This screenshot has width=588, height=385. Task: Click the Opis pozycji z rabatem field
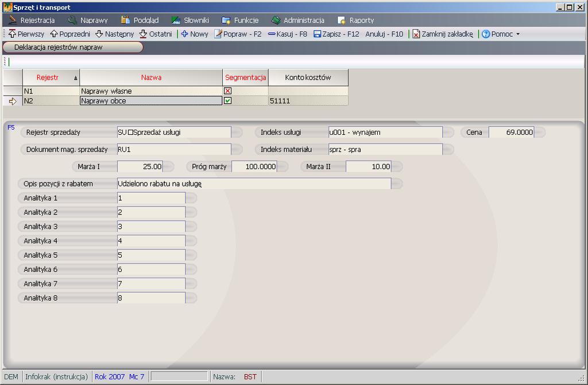tap(254, 184)
